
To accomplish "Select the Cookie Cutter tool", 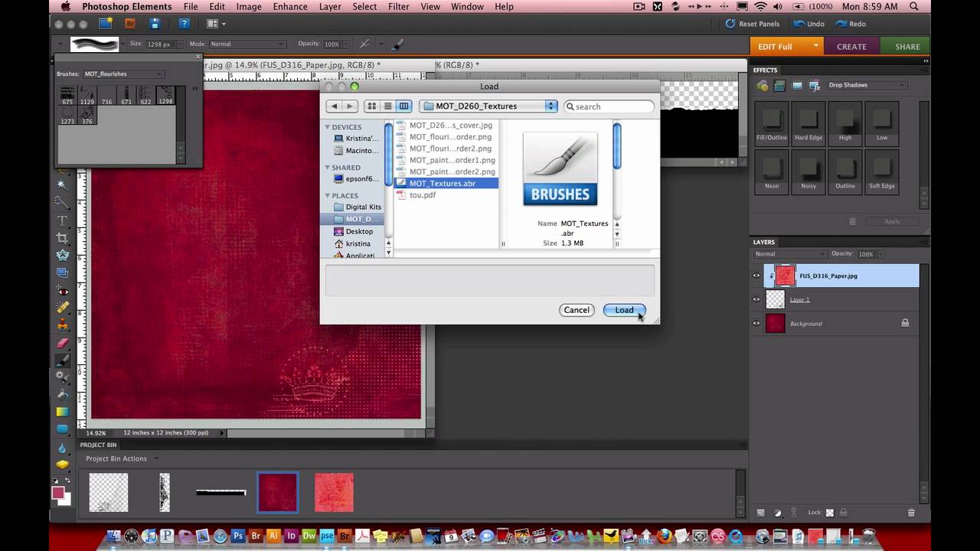I will tap(62, 256).
